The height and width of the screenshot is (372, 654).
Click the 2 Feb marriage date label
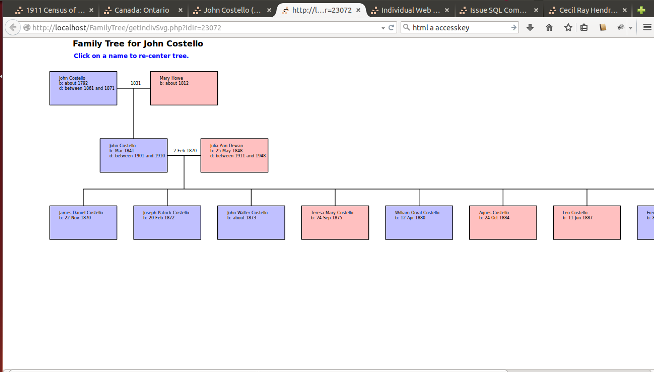coord(185,151)
